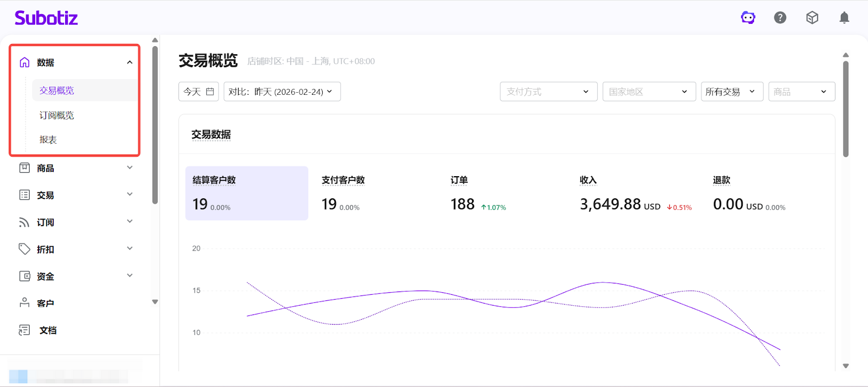Open the notifications bell
The width and height of the screenshot is (868, 387).
[x=844, y=18]
